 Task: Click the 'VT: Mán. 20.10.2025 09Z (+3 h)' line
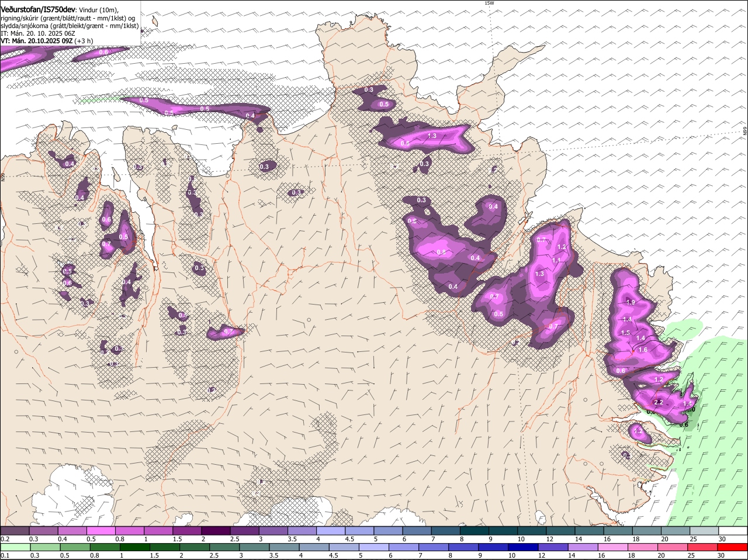tap(47, 41)
